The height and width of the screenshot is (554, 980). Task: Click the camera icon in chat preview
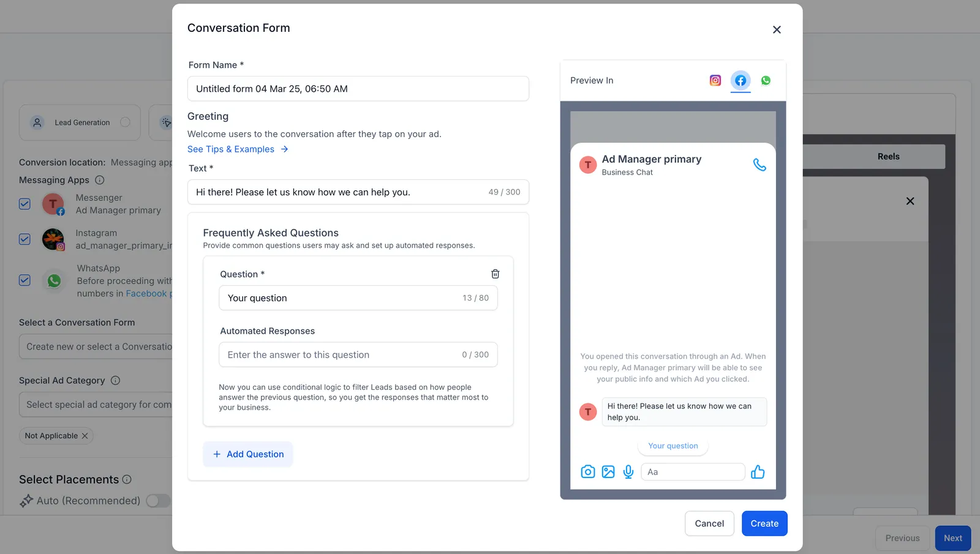coord(588,471)
